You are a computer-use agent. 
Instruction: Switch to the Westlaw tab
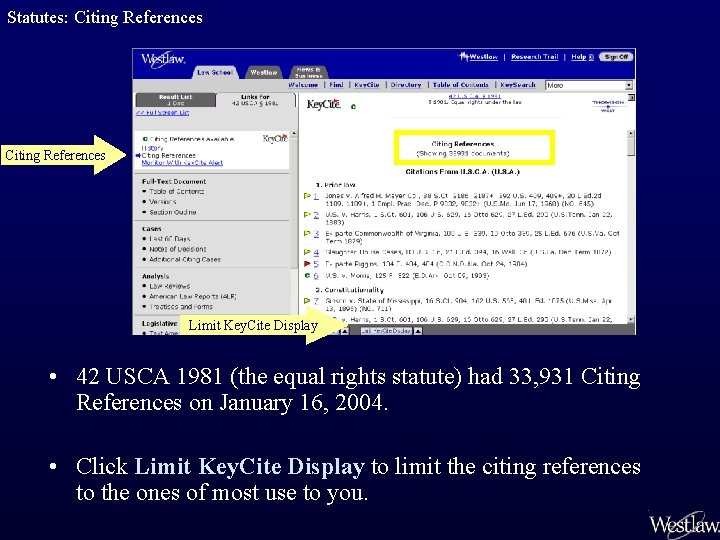[264, 72]
